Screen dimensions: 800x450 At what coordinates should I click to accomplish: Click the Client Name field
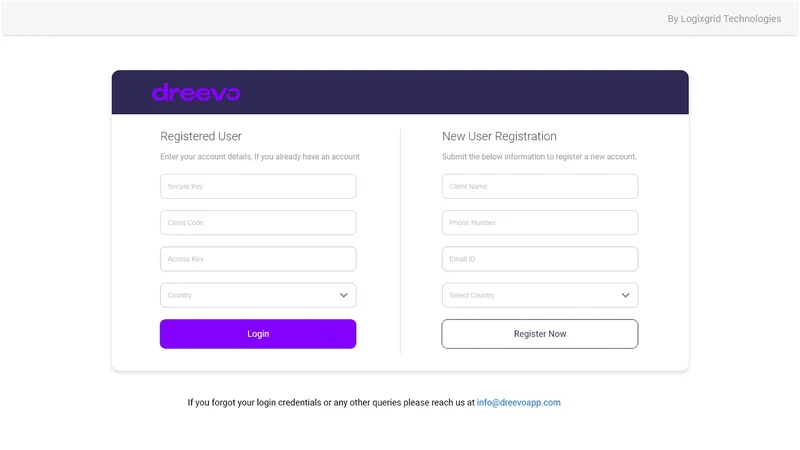540,186
